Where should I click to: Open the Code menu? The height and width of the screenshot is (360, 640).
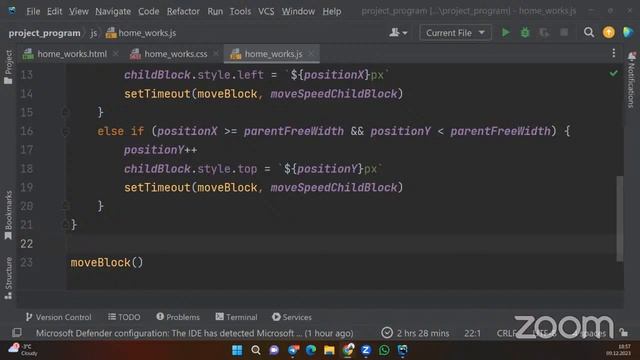[149, 11]
